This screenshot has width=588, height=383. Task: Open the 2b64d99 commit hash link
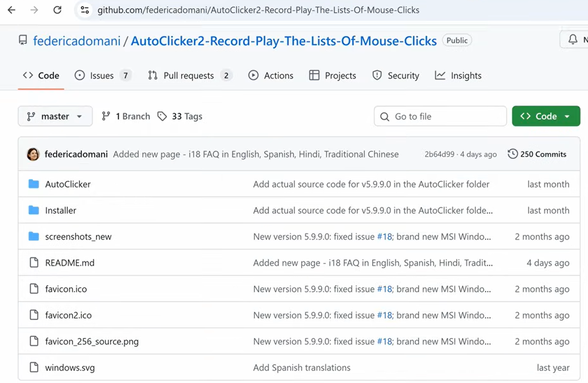[439, 154]
